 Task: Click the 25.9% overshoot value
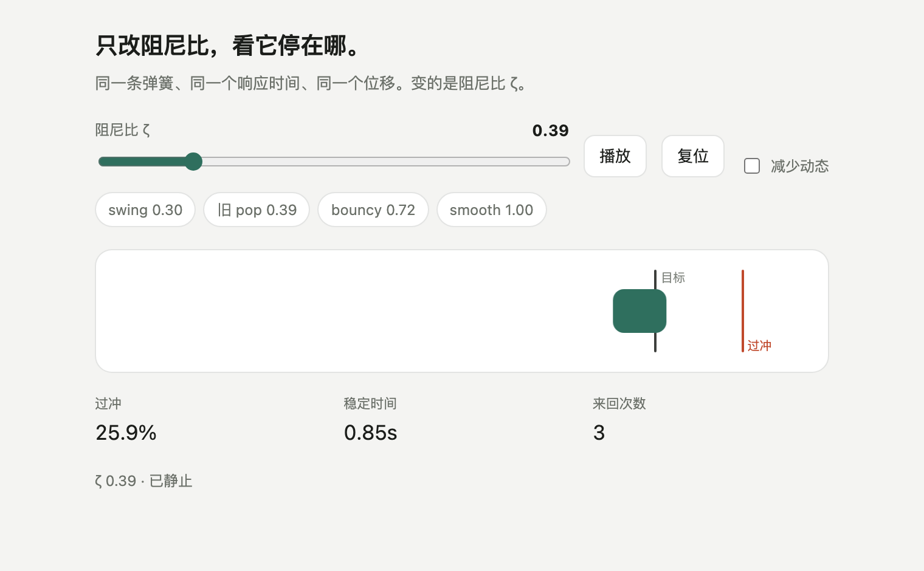pyautogui.click(x=126, y=433)
